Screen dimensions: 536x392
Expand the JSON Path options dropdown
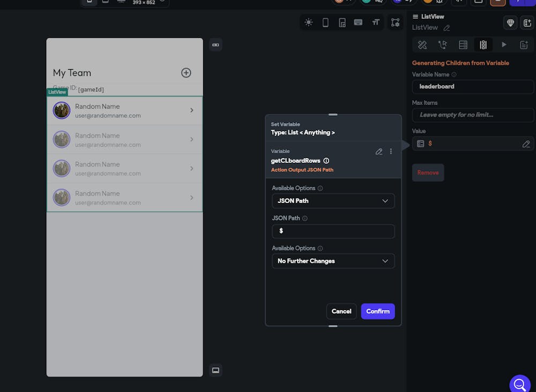[x=333, y=201]
